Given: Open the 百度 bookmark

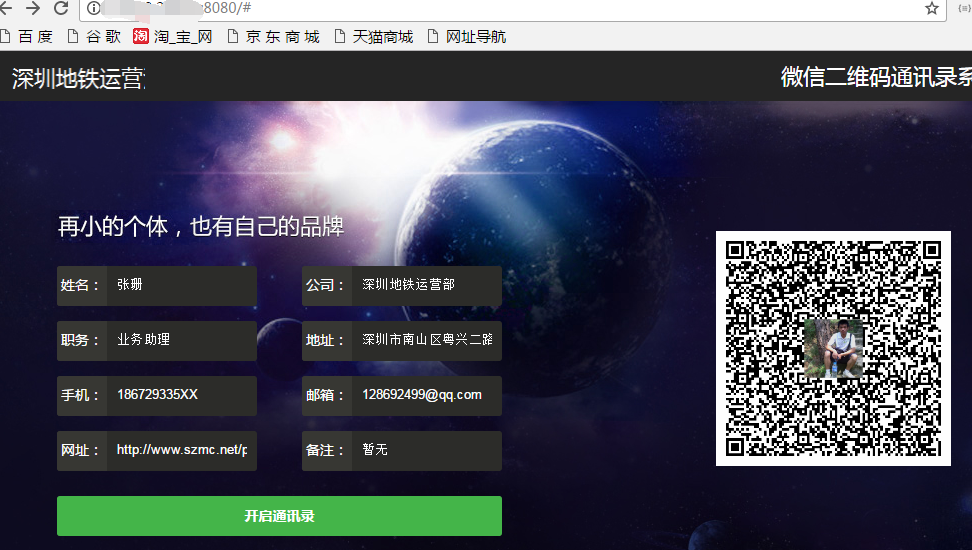Looking at the screenshot, I should pos(27,37).
